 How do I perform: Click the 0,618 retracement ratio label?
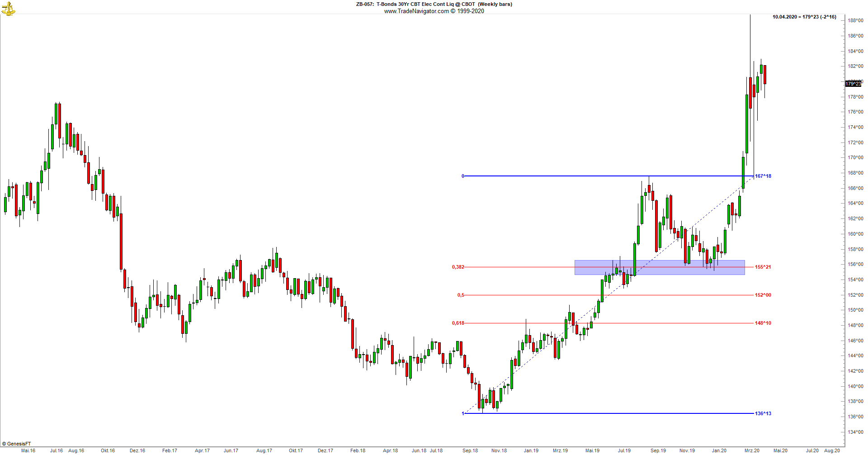click(458, 323)
